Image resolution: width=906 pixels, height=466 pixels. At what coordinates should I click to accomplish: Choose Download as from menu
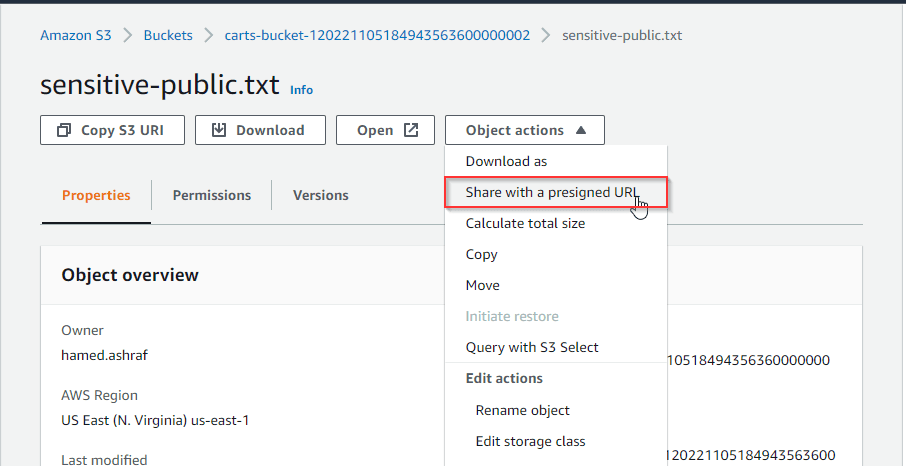pyautogui.click(x=506, y=161)
